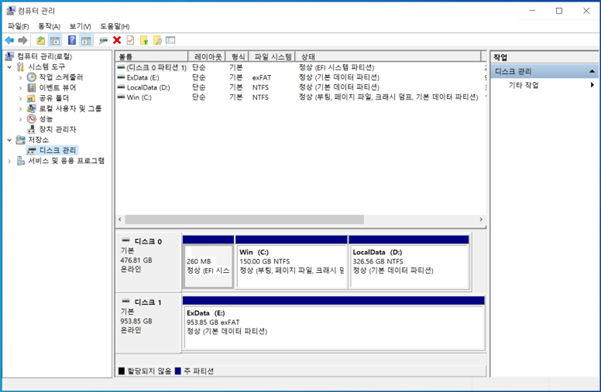Select the (디스크 0 파티션 1) volume row
The height and width of the screenshot is (392, 601).
[301, 67]
